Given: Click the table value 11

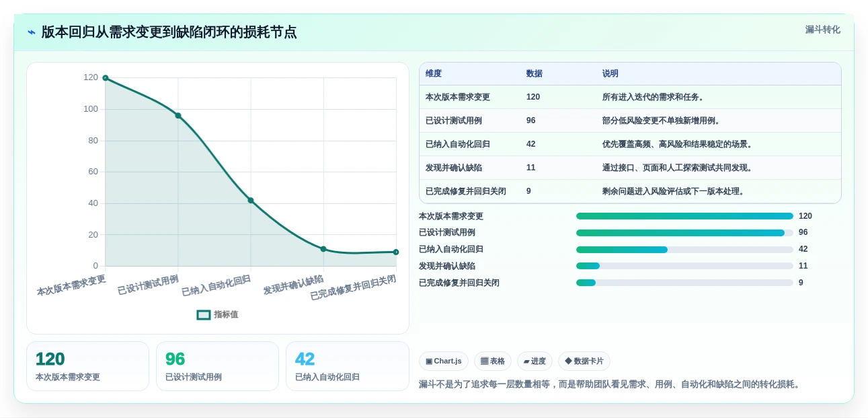Looking at the screenshot, I should point(531,168).
